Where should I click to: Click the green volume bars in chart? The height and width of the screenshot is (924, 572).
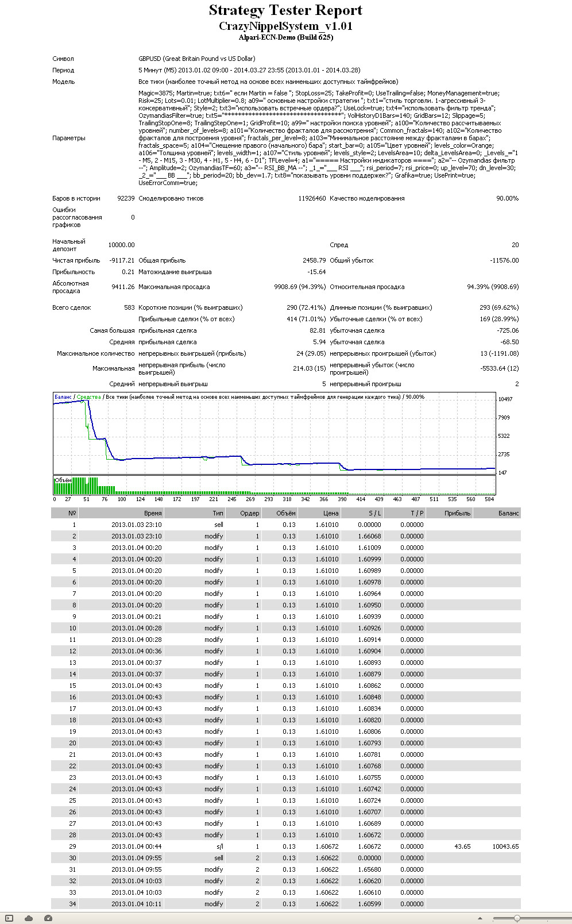[201, 486]
